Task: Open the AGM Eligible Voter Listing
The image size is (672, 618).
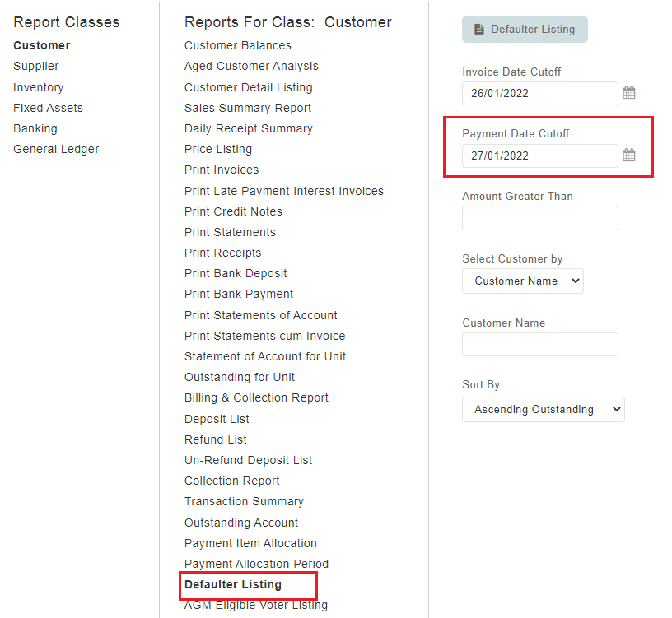Action: tap(256, 605)
